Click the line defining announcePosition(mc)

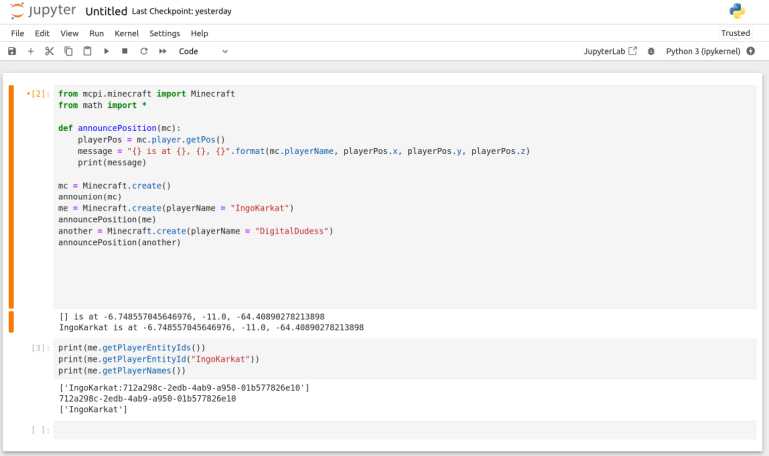coord(119,128)
